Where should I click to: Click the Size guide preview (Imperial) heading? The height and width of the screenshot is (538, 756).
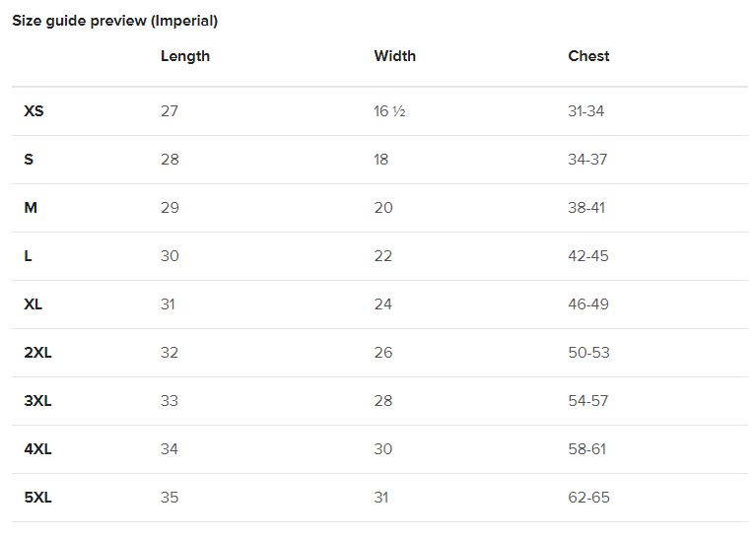114,21
